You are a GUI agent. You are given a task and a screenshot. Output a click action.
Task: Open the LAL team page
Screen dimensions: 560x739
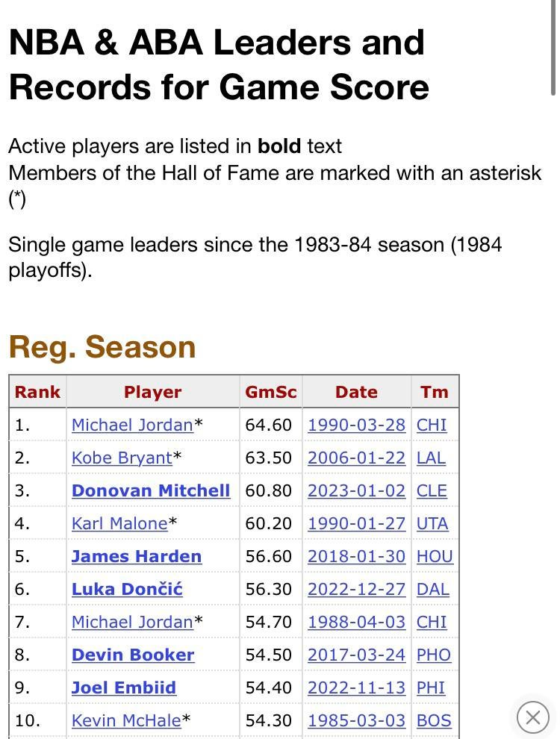pyautogui.click(x=431, y=458)
